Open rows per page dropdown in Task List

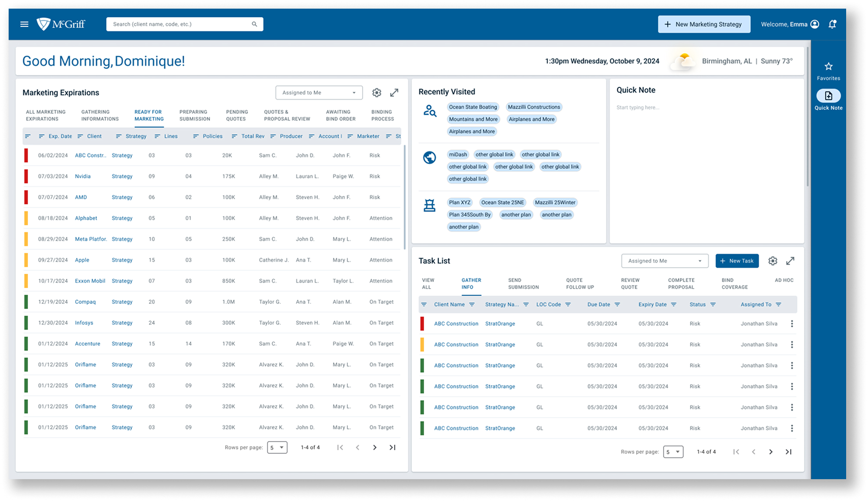pyautogui.click(x=673, y=452)
